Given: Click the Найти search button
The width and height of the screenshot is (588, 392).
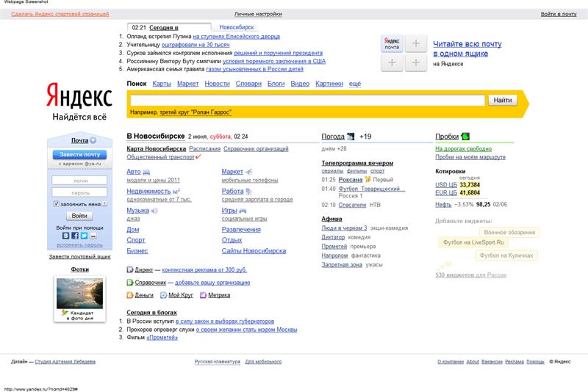Looking at the screenshot, I should [x=503, y=100].
